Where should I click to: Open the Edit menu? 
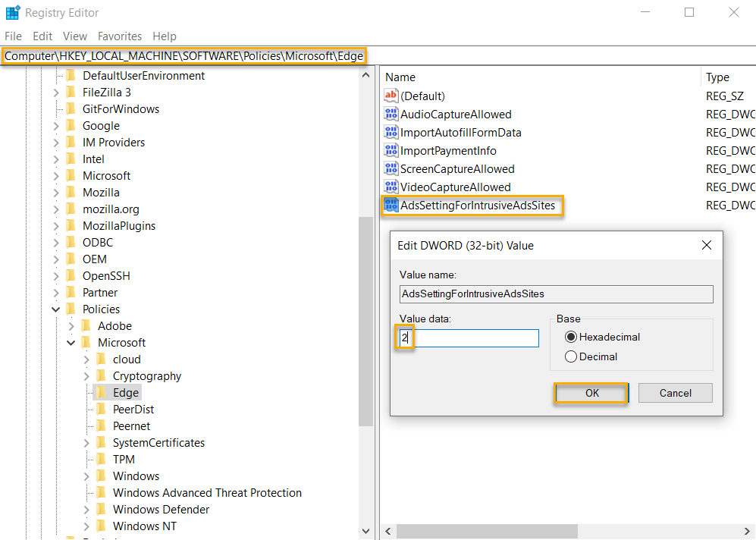[x=42, y=36]
